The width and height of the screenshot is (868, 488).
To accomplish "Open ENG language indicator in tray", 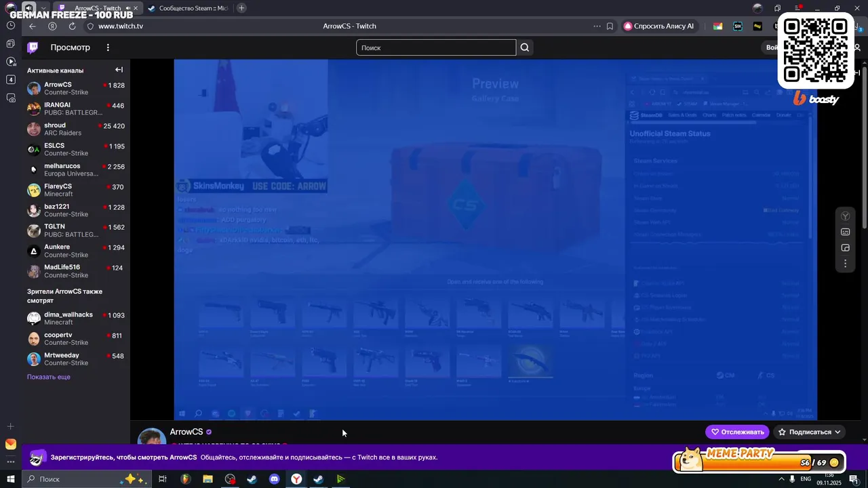I will click(x=806, y=479).
